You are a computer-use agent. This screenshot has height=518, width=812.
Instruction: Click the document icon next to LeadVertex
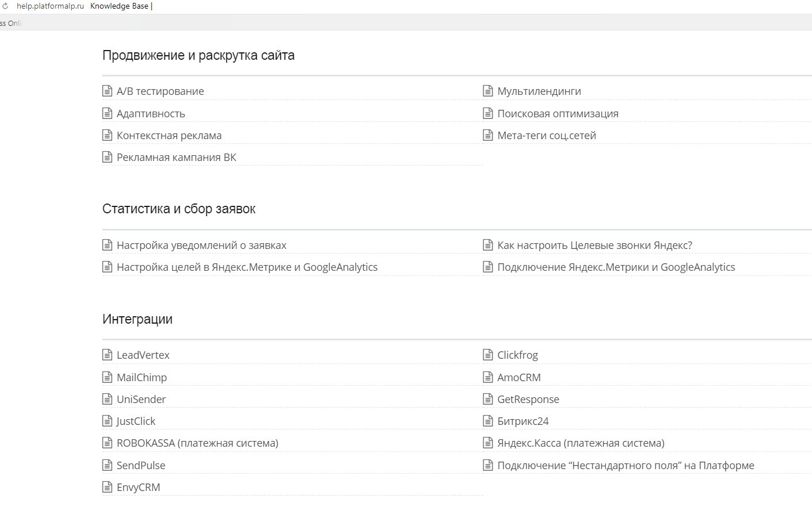(107, 355)
